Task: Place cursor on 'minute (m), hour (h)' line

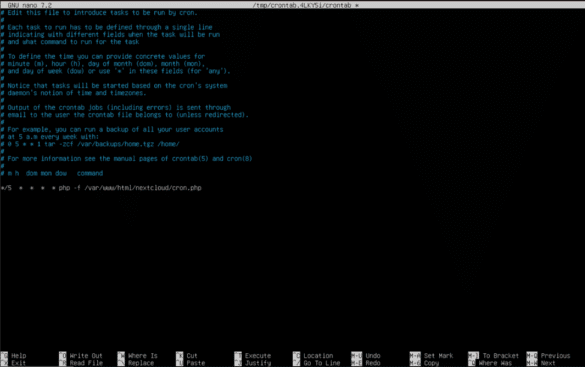Action: tap(103, 64)
